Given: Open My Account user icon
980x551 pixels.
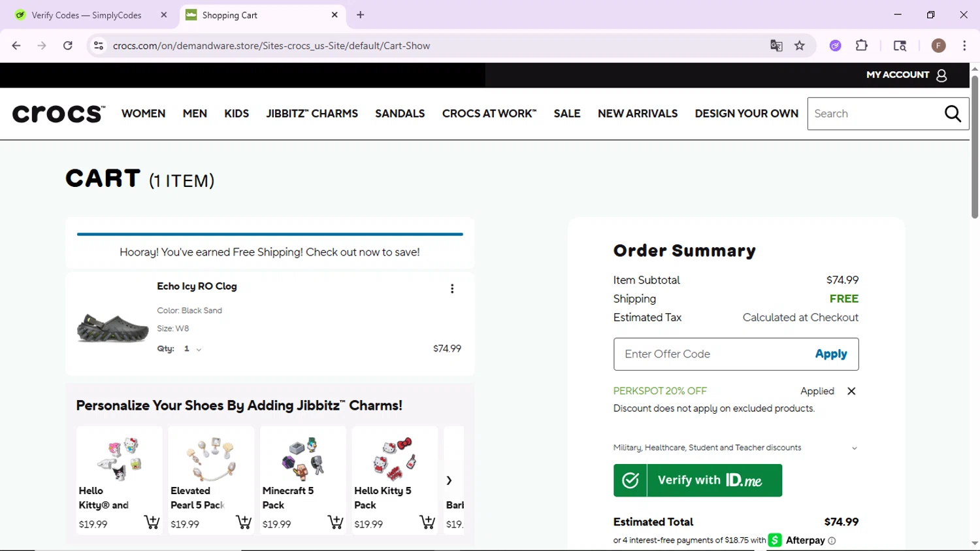Looking at the screenshot, I should click(x=941, y=75).
